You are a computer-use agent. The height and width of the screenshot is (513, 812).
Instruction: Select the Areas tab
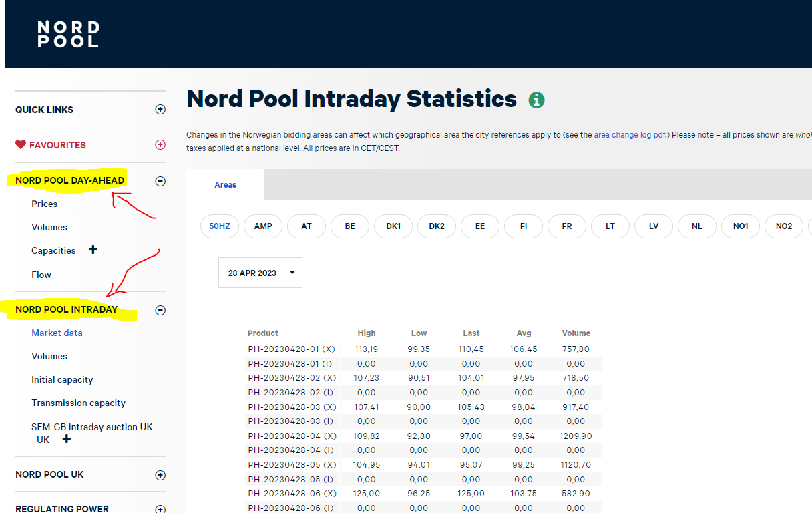pyautogui.click(x=226, y=185)
